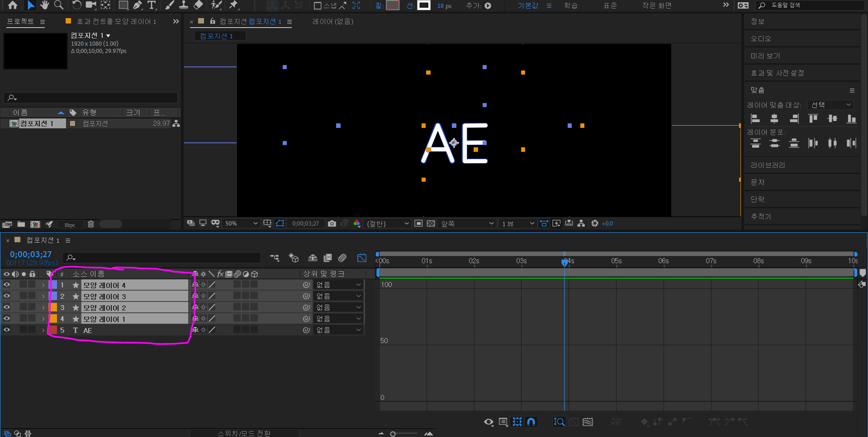Screen dimensions: 868x437
Task: Toggle region of interest icon
Action: 419,224
